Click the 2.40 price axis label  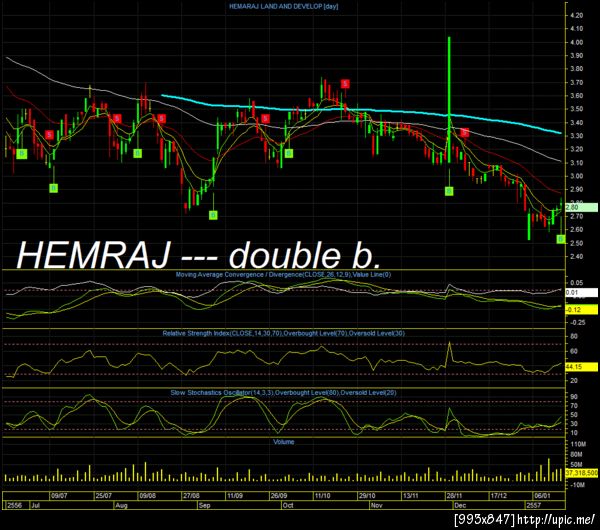click(x=577, y=256)
